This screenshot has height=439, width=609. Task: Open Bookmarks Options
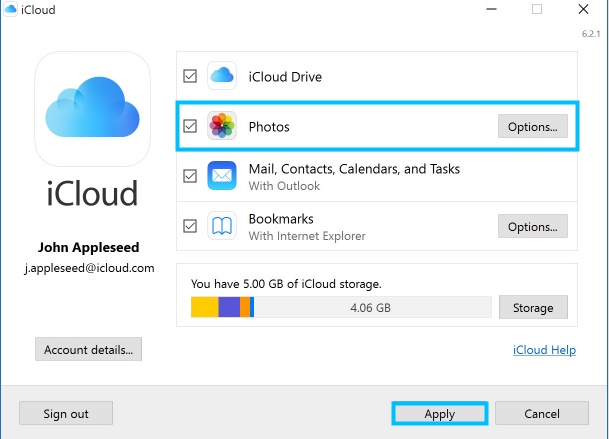532,226
